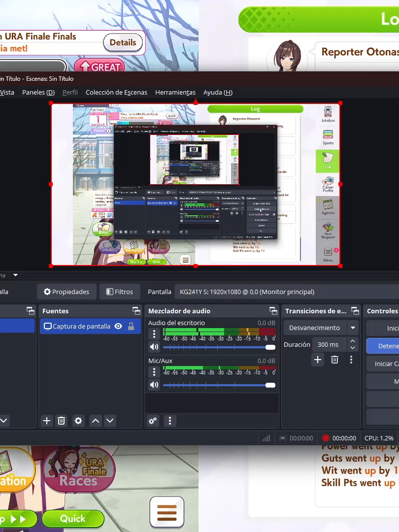Viewport: 399px width, 532px height.
Task: Open the Colección de Escenas menu
Action: (x=116, y=92)
